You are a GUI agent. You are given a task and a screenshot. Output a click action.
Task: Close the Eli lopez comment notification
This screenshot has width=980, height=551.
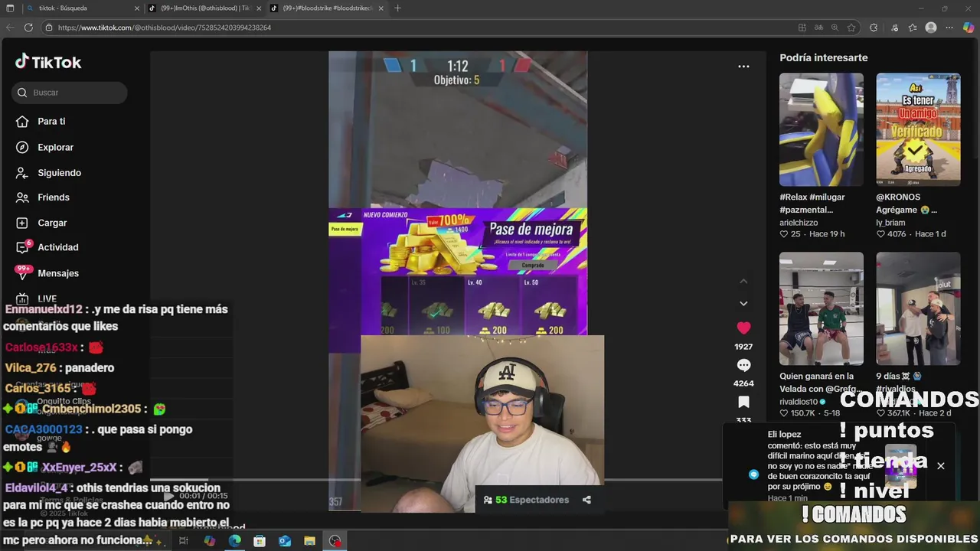pyautogui.click(x=941, y=466)
